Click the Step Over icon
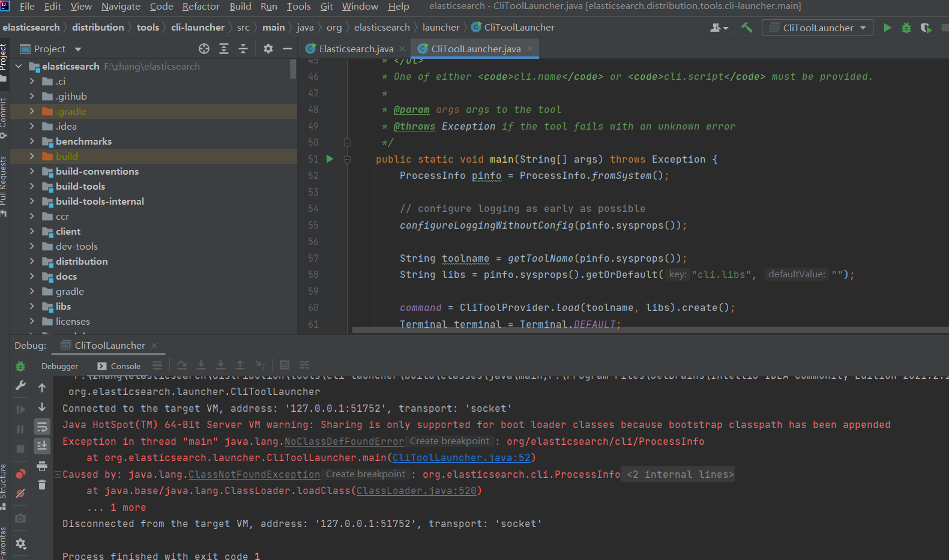 [182, 365]
